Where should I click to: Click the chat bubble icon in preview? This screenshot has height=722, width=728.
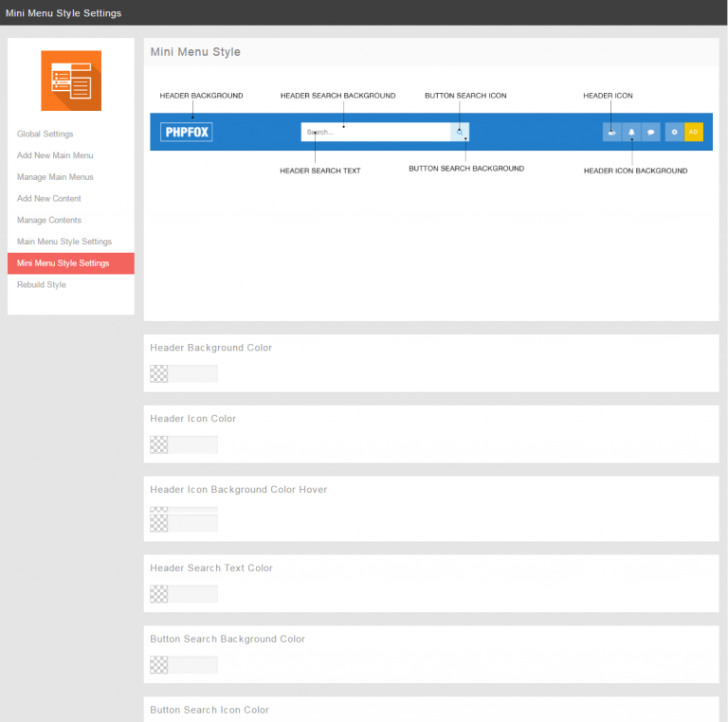point(651,132)
